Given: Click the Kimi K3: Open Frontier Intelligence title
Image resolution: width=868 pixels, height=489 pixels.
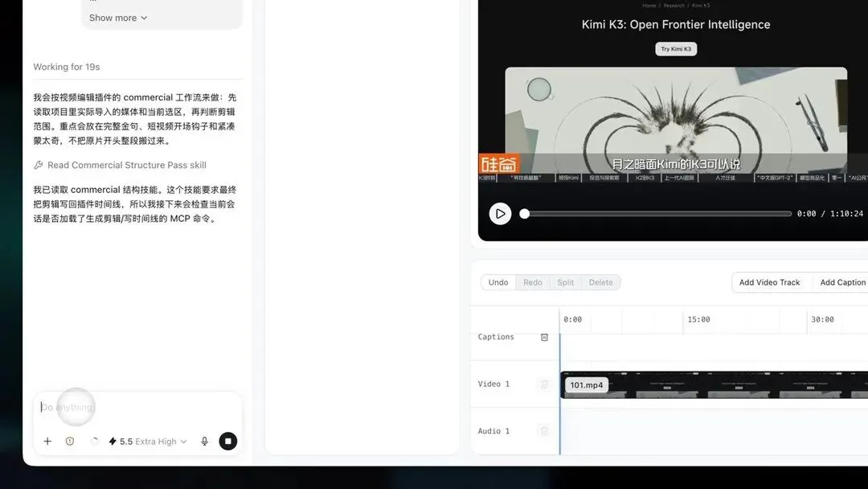Looking at the screenshot, I should pos(676,24).
